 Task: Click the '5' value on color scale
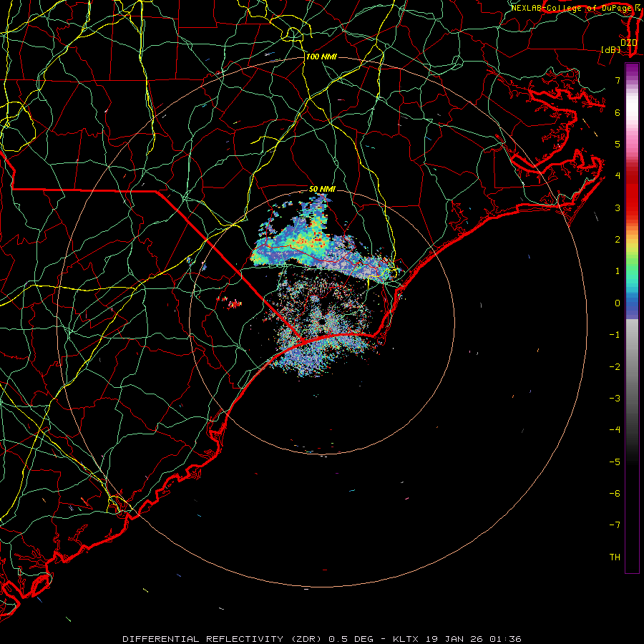point(618,144)
